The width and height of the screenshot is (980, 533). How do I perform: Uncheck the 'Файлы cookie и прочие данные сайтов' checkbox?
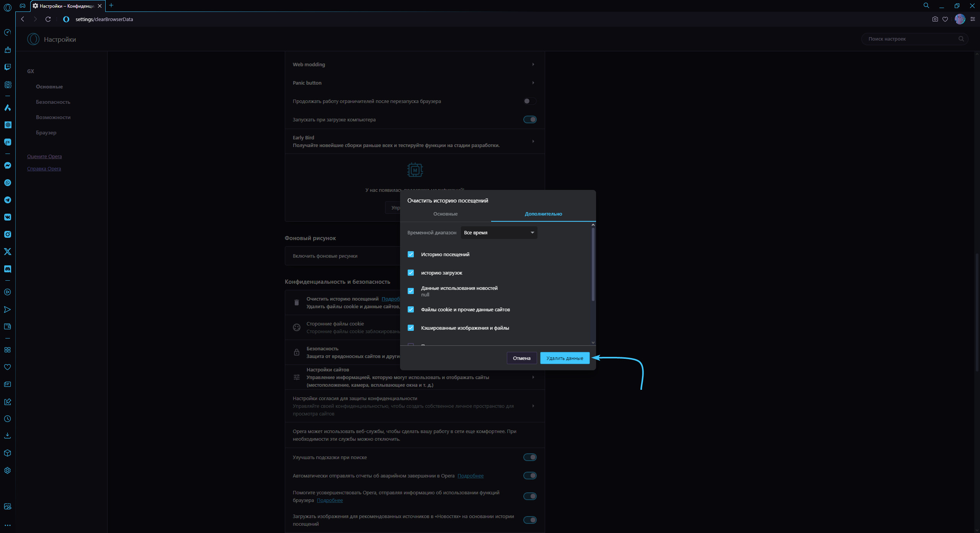[411, 309]
